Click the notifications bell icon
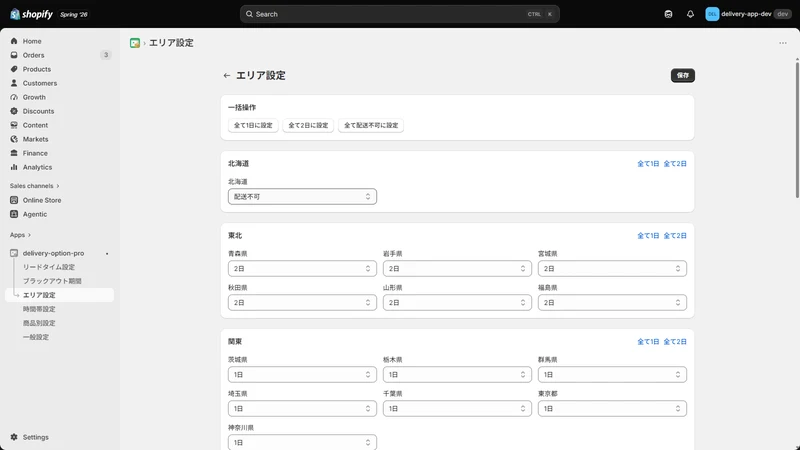The height and width of the screenshot is (450, 800). [690, 14]
